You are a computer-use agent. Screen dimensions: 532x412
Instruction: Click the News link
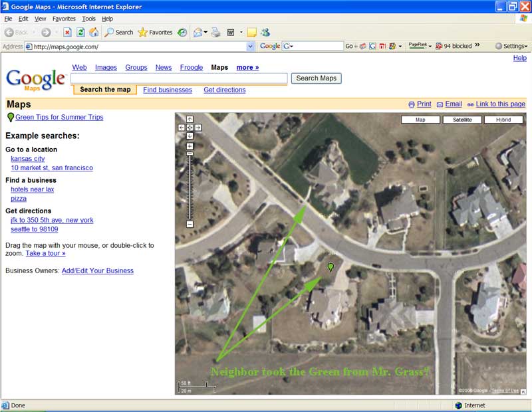[x=164, y=68]
